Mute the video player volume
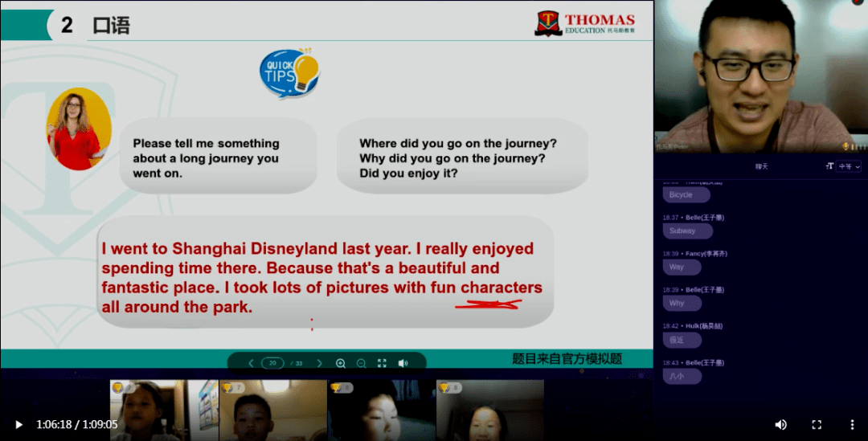The image size is (868, 441). (x=780, y=424)
